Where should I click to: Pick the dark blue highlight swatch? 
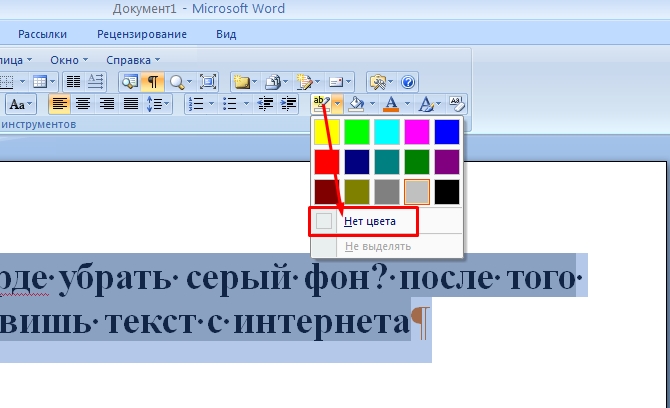coord(357,162)
